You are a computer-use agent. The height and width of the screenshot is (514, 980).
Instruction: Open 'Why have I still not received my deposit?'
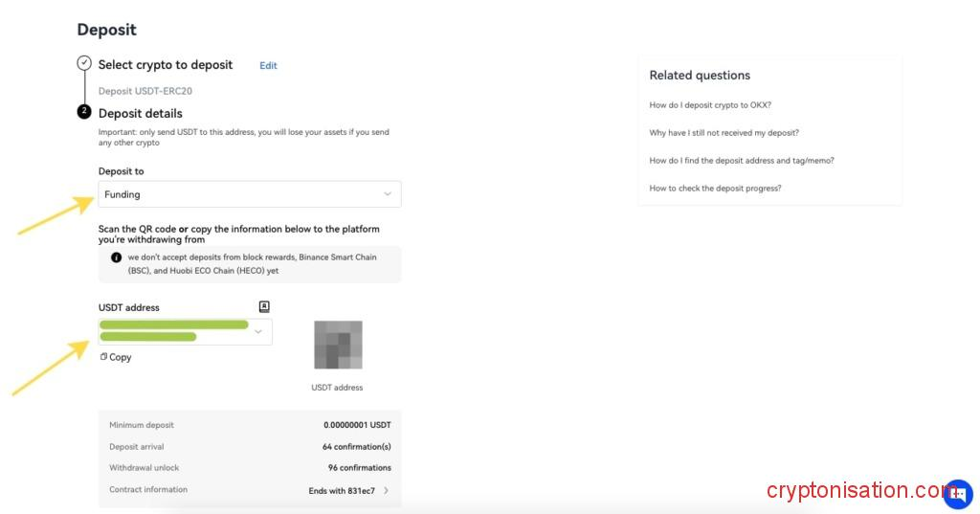click(x=724, y=133)
